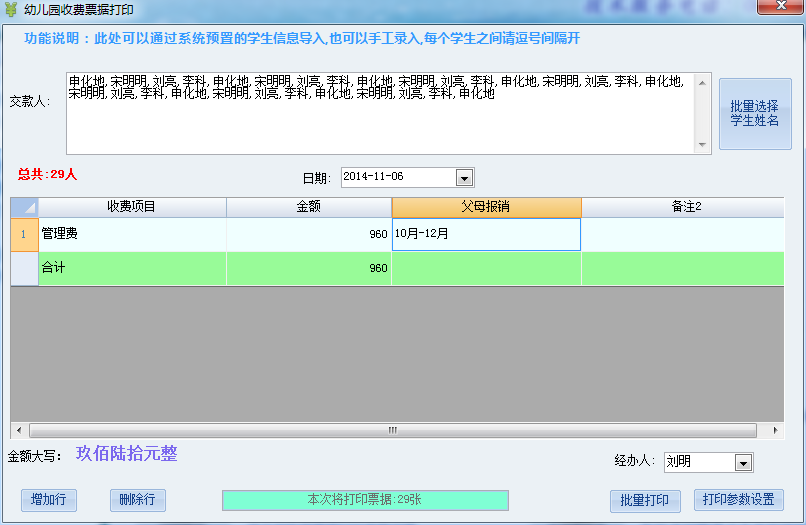The width and height of the screenshot is (806, 525).
Task: Open the 日期 date dropdown
Action: pos(464,178)
